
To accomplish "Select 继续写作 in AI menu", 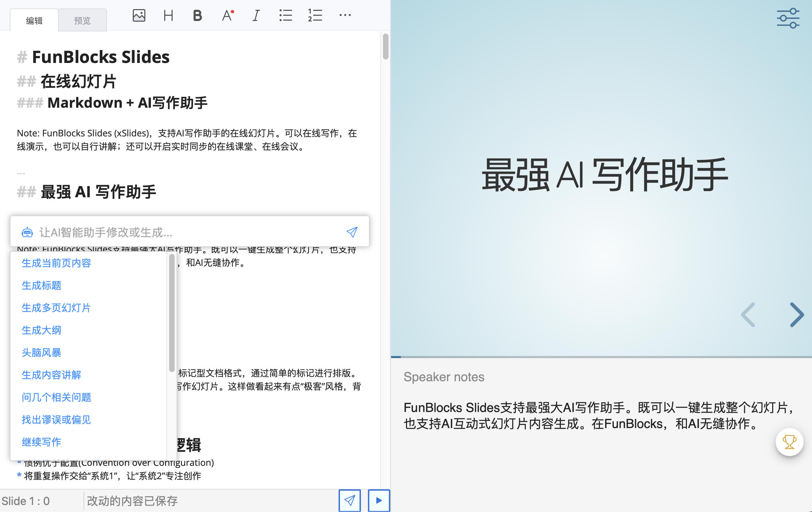I will 42,442.
